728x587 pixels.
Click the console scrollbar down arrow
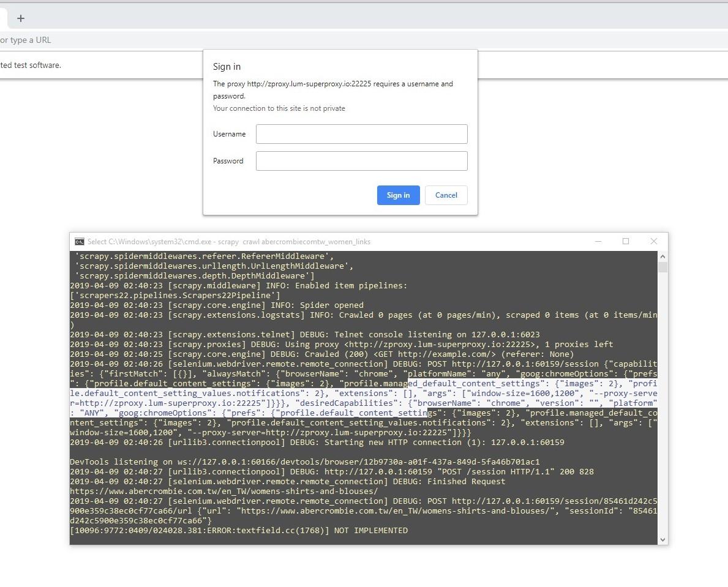tap(662, 540)
